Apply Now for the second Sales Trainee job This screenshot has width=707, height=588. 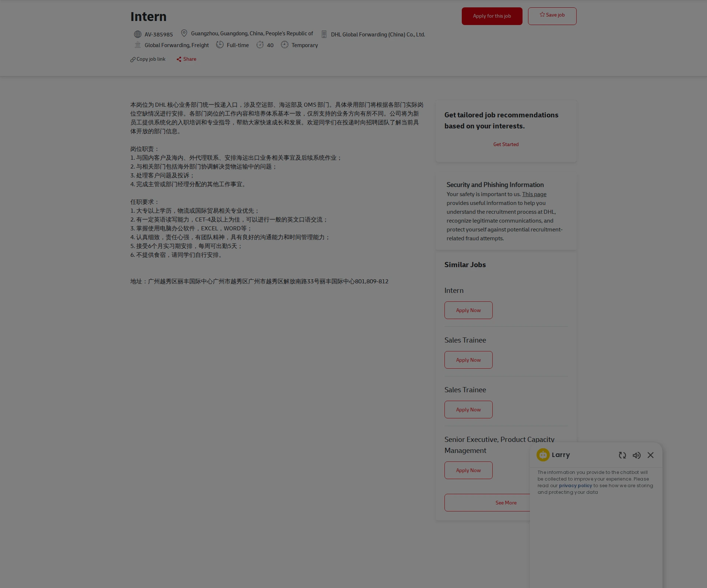click(468, 410)
